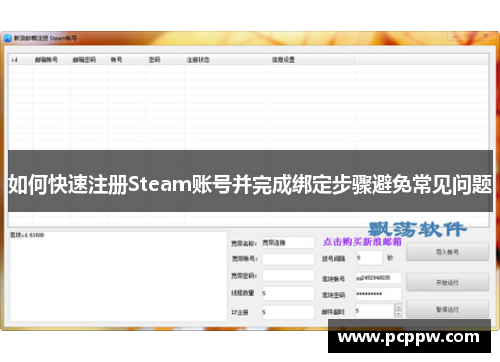Viewport: 500px width, 362px height.
Task: Click the application icon in title bar
Action: pos(8,38)
